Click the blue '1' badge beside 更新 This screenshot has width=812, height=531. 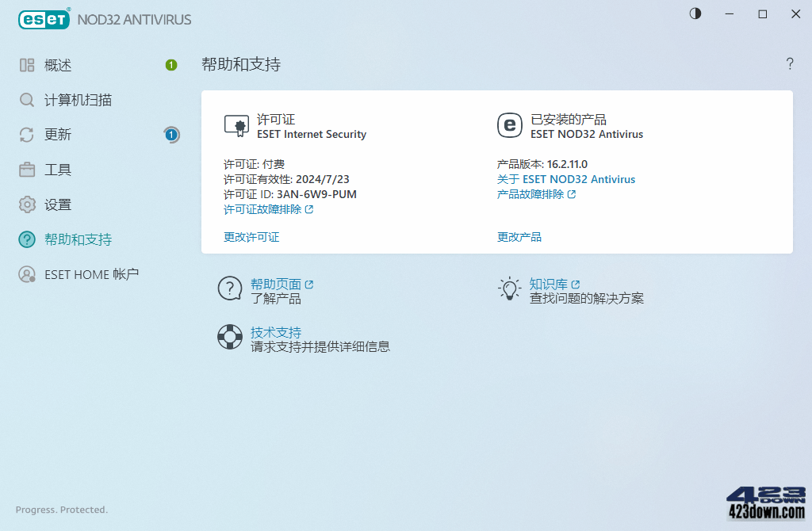coord(170,135)
